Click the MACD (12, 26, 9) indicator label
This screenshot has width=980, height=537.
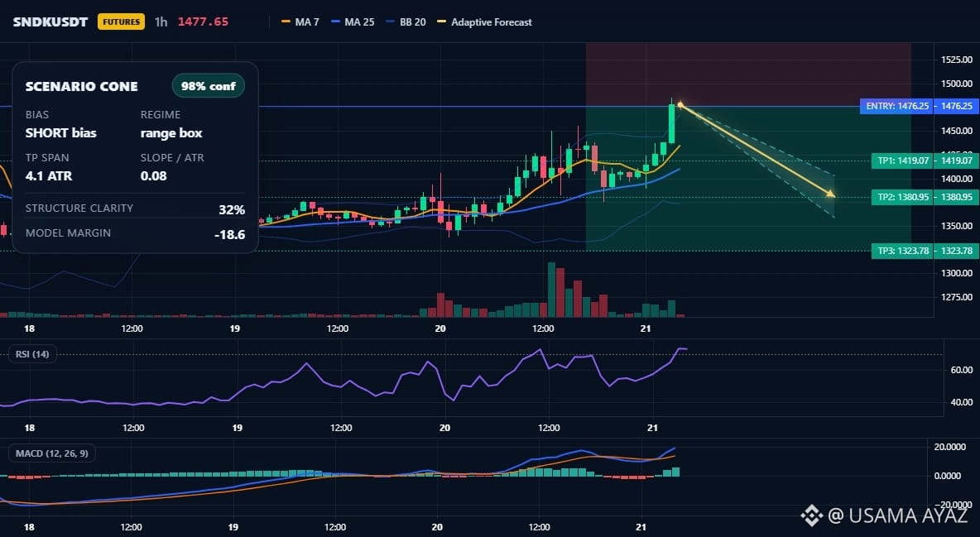click(52, 453)
